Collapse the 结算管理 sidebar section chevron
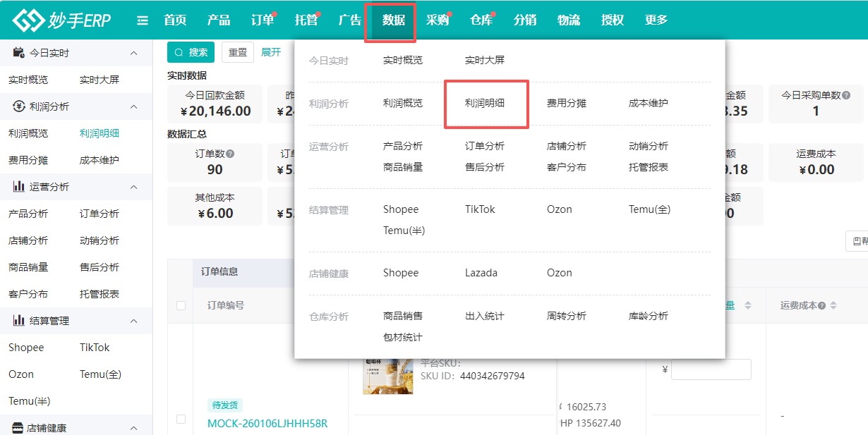This screenshot has height=435, width=868. pyautogui.click(x=134, y=321)
